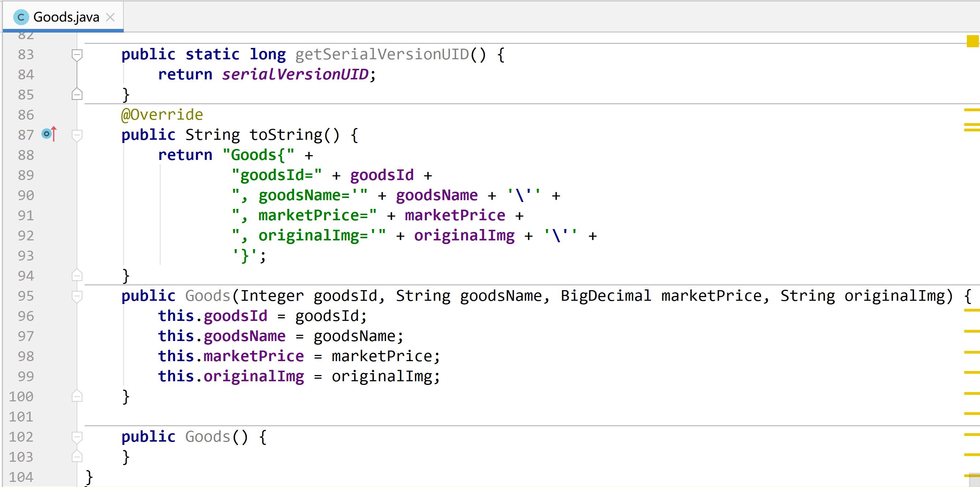Click the "Goods{" string literal

[258, 155]
